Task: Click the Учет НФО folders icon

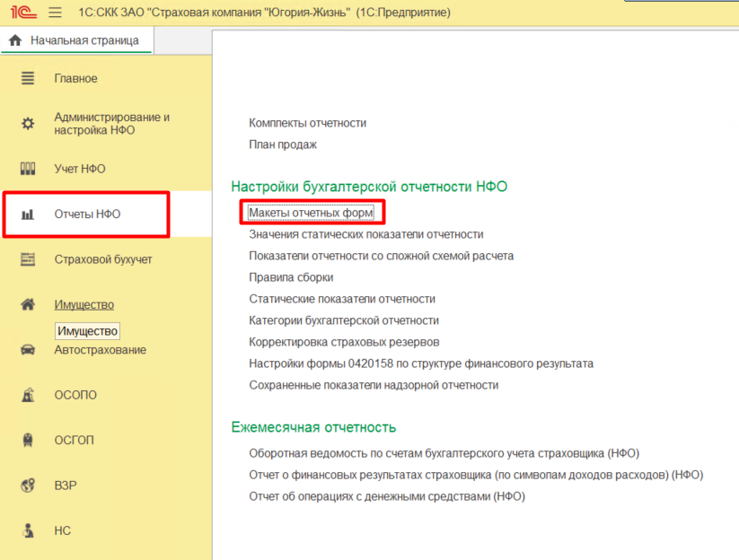Action: click(28, 169)
